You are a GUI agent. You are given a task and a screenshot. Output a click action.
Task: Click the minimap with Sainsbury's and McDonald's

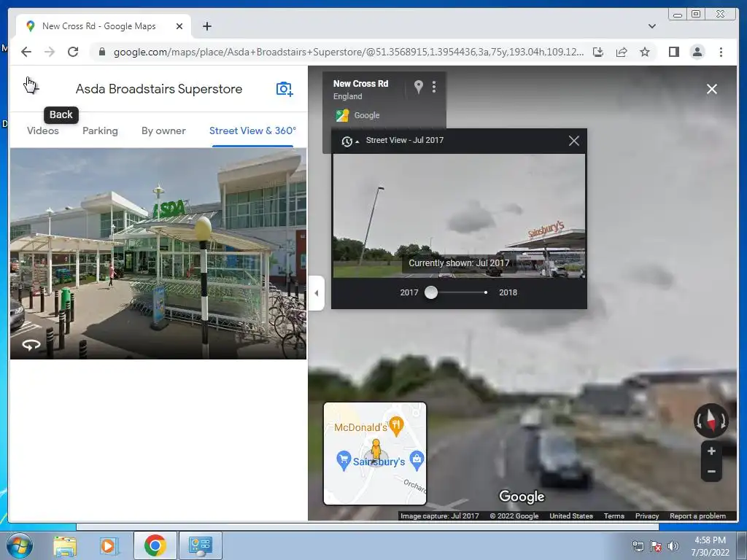375,454
